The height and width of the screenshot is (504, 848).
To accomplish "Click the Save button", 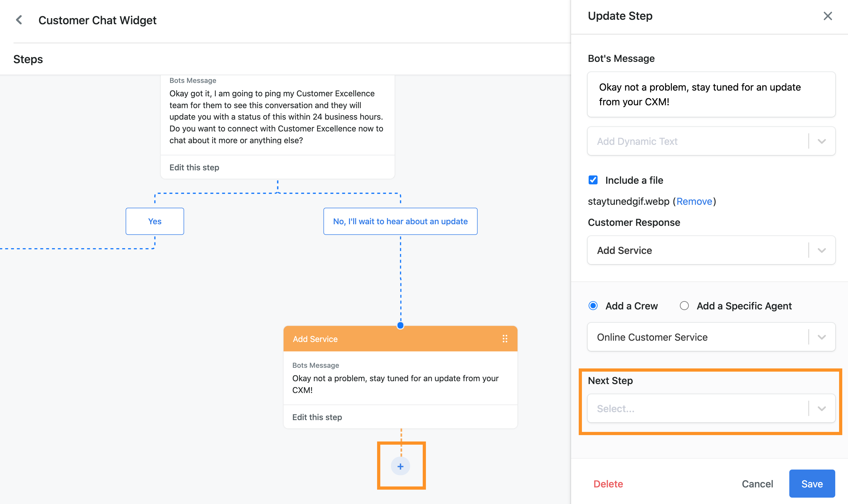I will [812, 484].
